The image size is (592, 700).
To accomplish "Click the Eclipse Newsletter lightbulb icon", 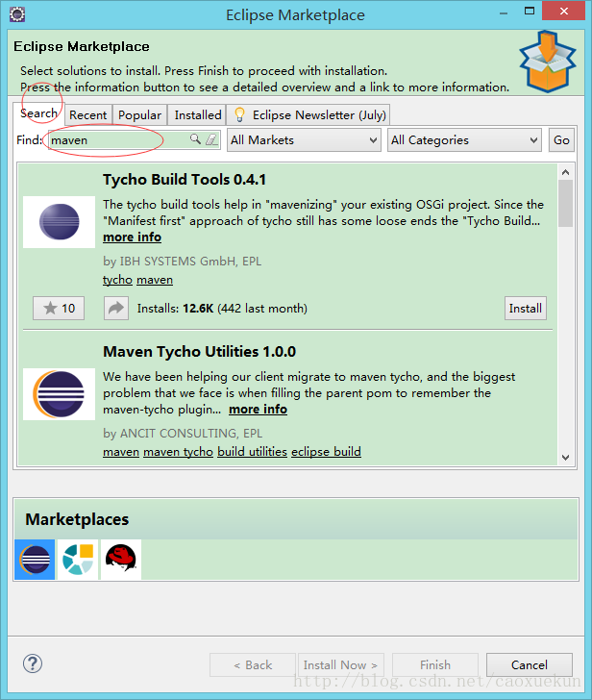I will click(239, 114).
